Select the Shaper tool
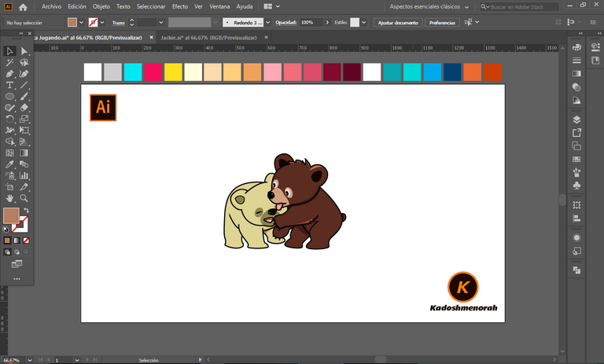Viewport: 604px width, 364px height. tap(9, 108)
